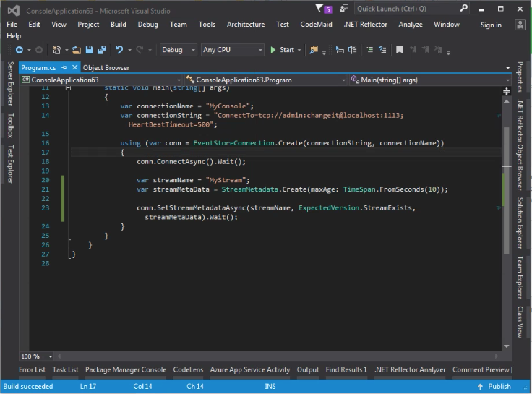This screenshot has width=532, height=394.
Task: Click the editor scrollbar down arrow
Action: [506, 346]
